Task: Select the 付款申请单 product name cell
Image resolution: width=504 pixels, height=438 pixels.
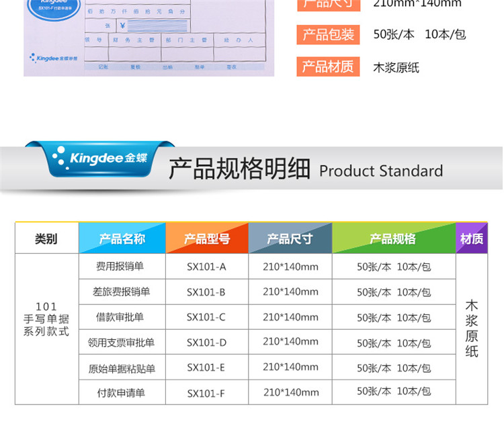Action: coord(121,393)
